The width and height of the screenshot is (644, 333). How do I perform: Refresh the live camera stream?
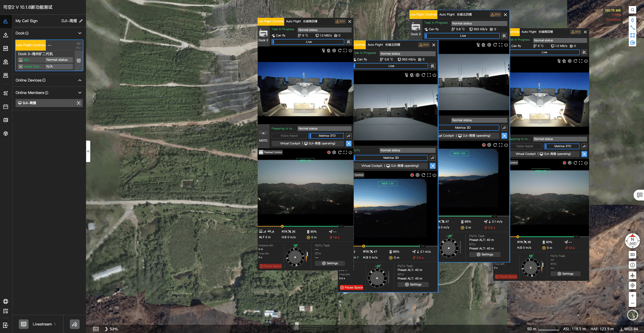(339, 50)
